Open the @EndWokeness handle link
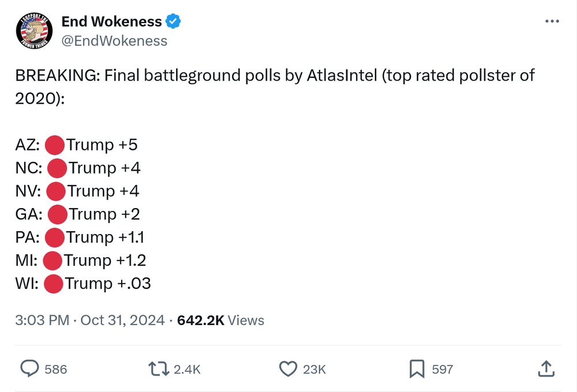The height and width of the screenshot is (392, 577). pyautogui.click(x=114, y=41)
